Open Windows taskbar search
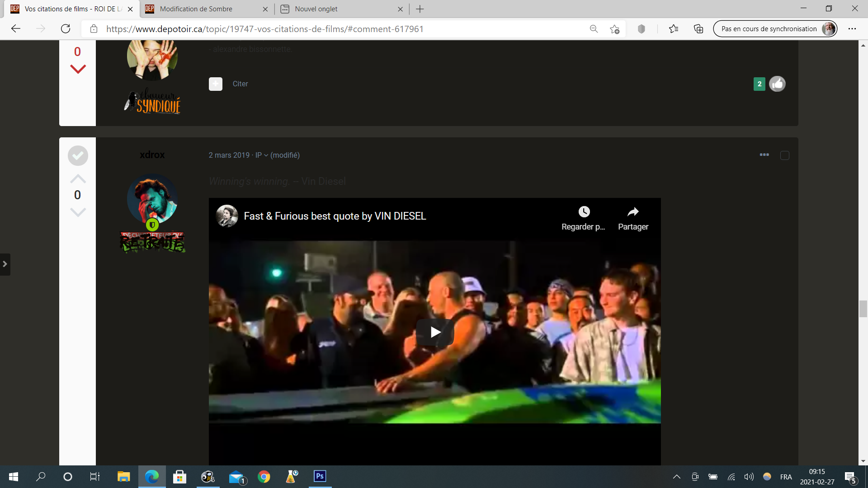 (x=41, y=477)
